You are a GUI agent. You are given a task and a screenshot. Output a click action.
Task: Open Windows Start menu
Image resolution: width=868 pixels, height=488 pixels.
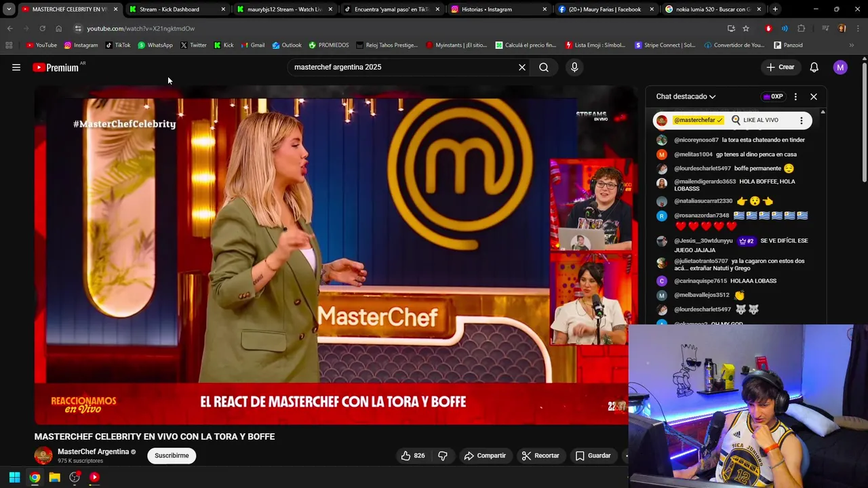(x=14, y=477)
